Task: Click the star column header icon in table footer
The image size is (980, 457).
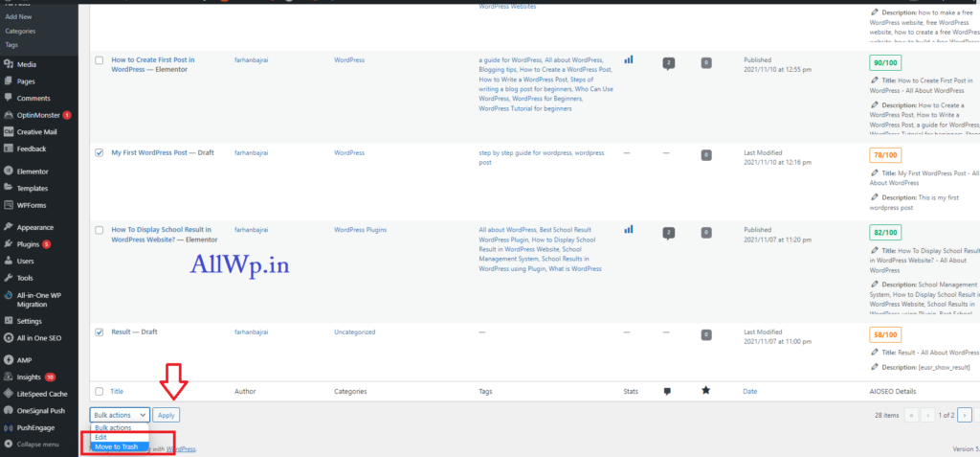Action: tap(705, 391)
